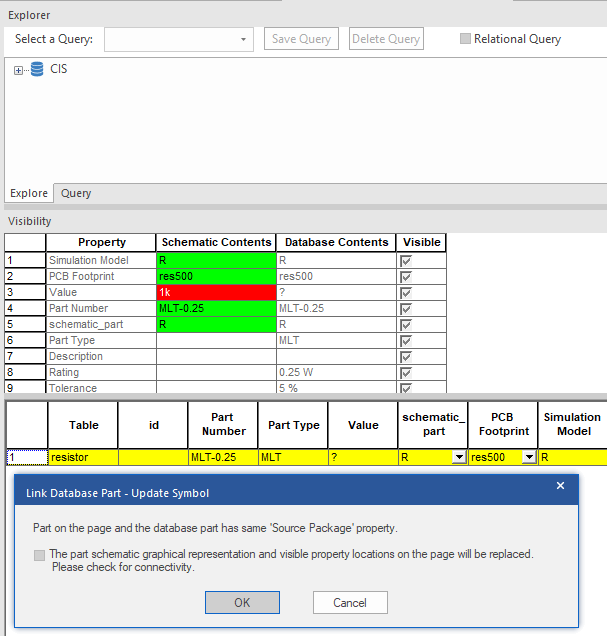Select the green PCB Footprint res500 cell
The width and height of the screenshot is (607, 636).
click(215, 276)
